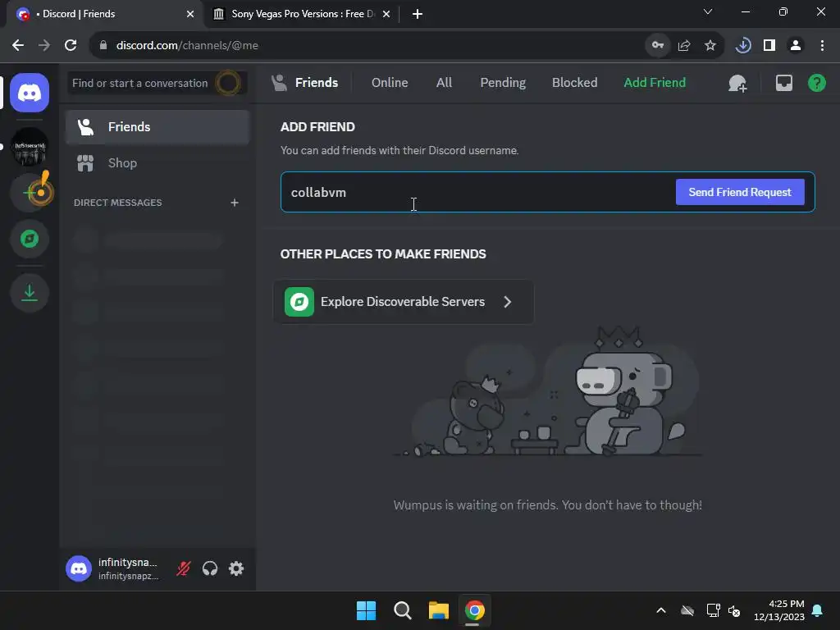Reload the Discord page
The width and height of the screenshot is (840, 630).
click(71, 46)
